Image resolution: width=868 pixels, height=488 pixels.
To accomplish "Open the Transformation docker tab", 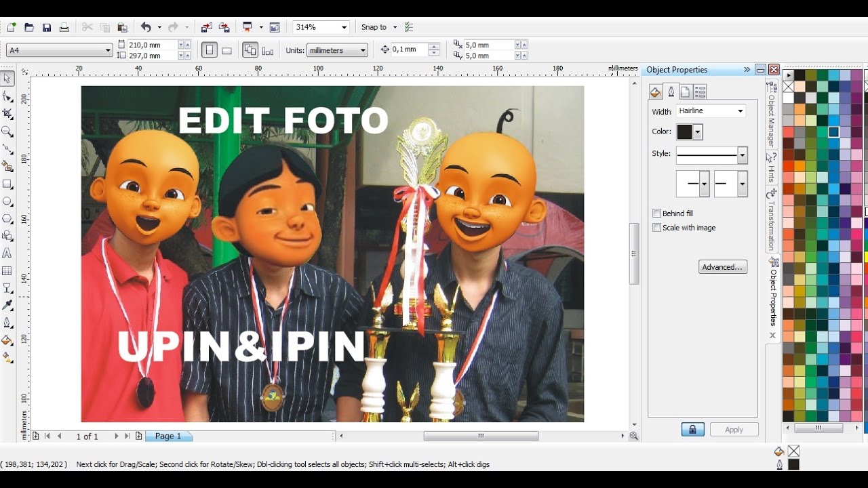I will pyautogui.click(x=772, y=220).
